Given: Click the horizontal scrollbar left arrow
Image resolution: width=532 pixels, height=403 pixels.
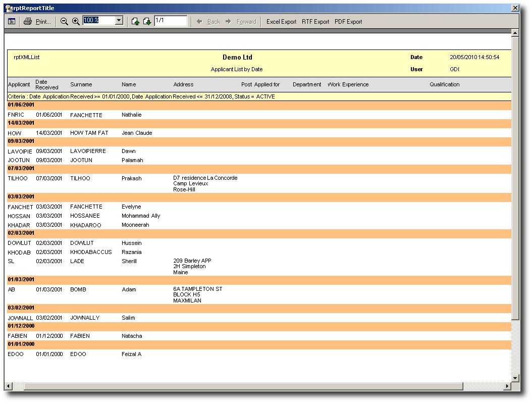Looking at the screenshot, I should pyautogui.click(x=8, y=386).
